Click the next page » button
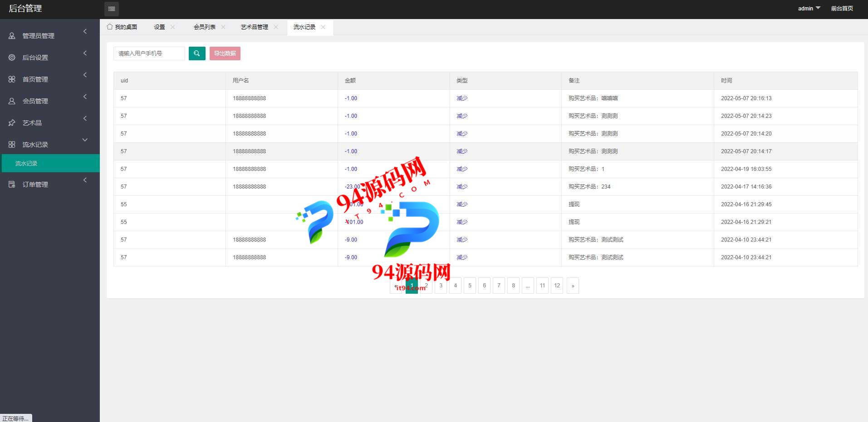This screenshot has height=422, width=868. pos(573,286)
